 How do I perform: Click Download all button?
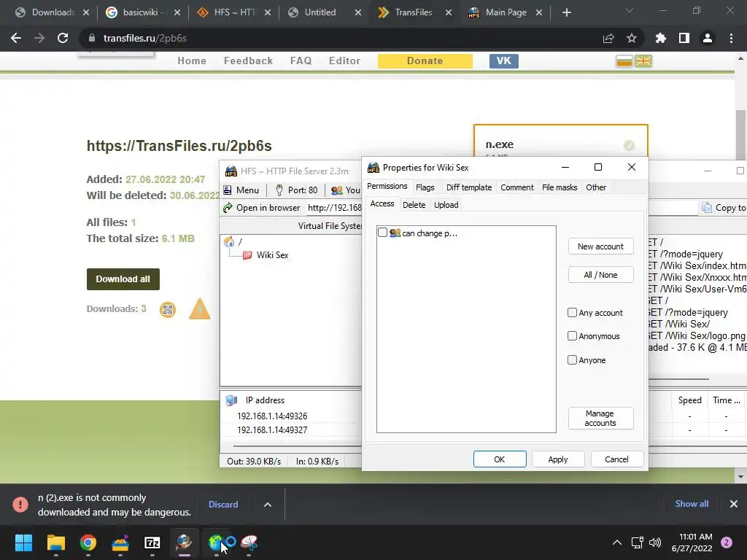(123, 279)
